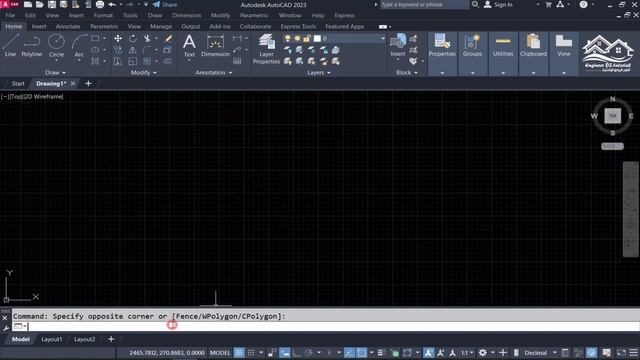Screen dimensions: 640x360
Task: Select the Polyline tool
Action: click(x=31, y=46)
